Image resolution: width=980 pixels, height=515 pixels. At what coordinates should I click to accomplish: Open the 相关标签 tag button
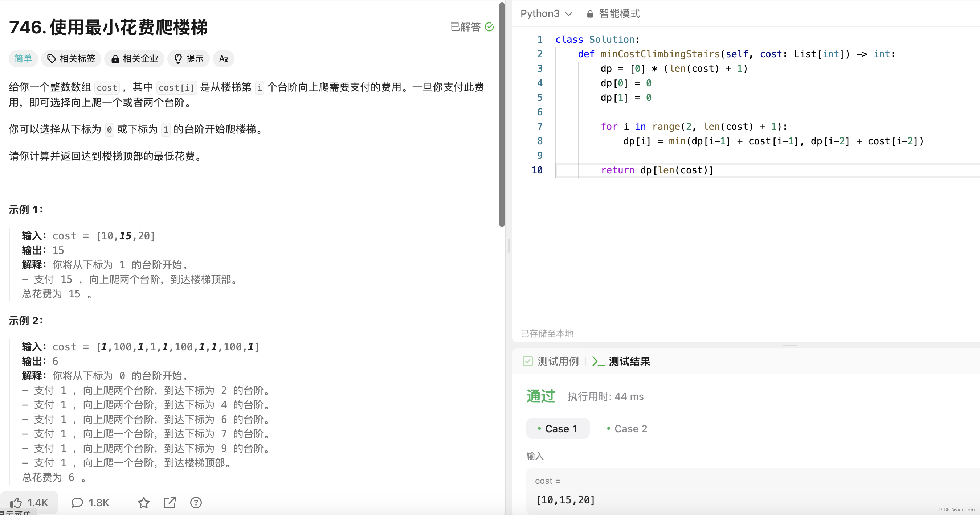71,58
